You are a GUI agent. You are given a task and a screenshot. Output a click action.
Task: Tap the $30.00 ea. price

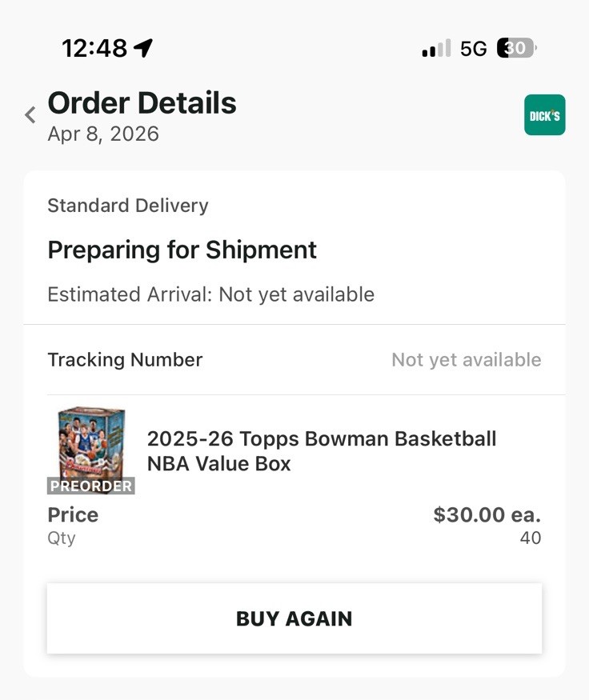487,514
